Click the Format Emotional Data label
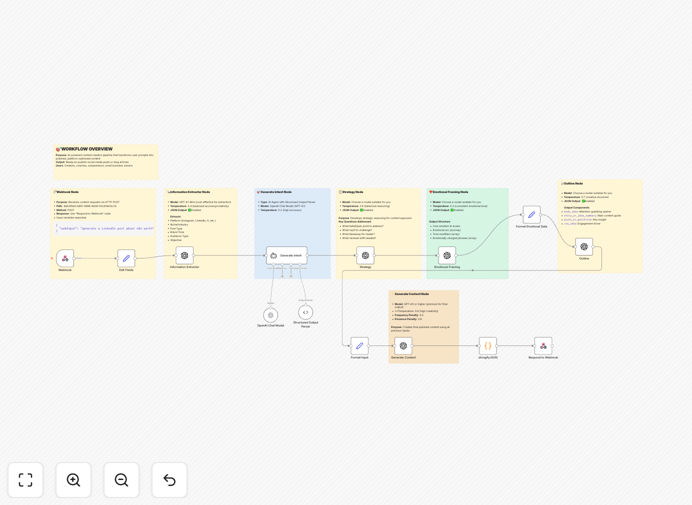 (531, 226)
